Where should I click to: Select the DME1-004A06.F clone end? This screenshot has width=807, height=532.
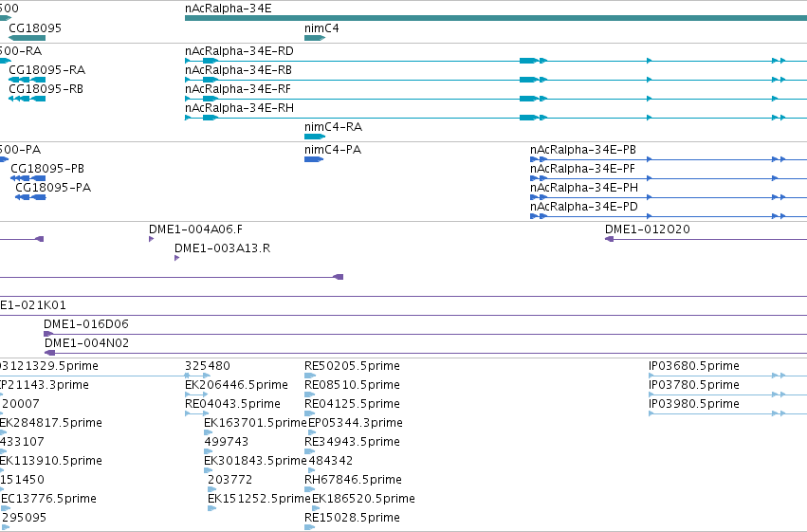click(152, 239)
